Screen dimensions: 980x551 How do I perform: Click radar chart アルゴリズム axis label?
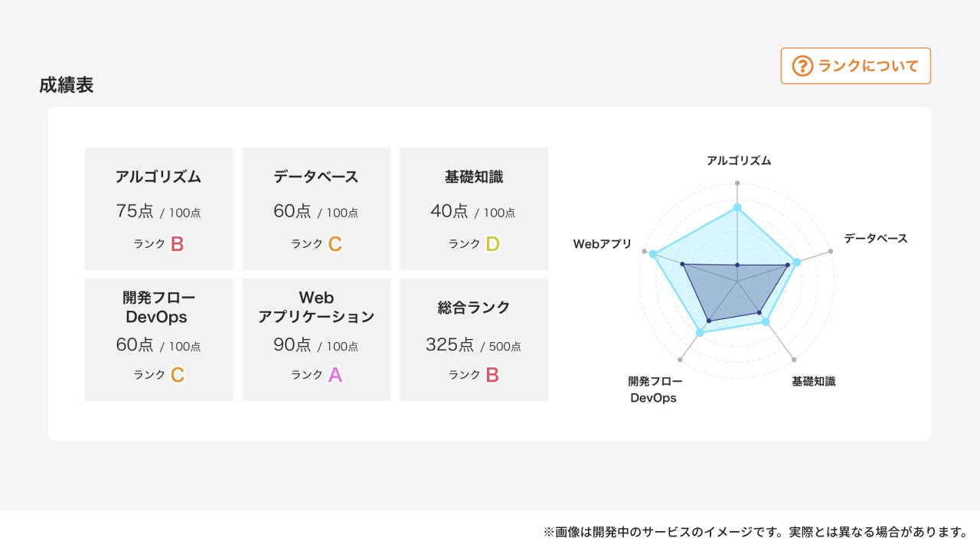[738, 161]
